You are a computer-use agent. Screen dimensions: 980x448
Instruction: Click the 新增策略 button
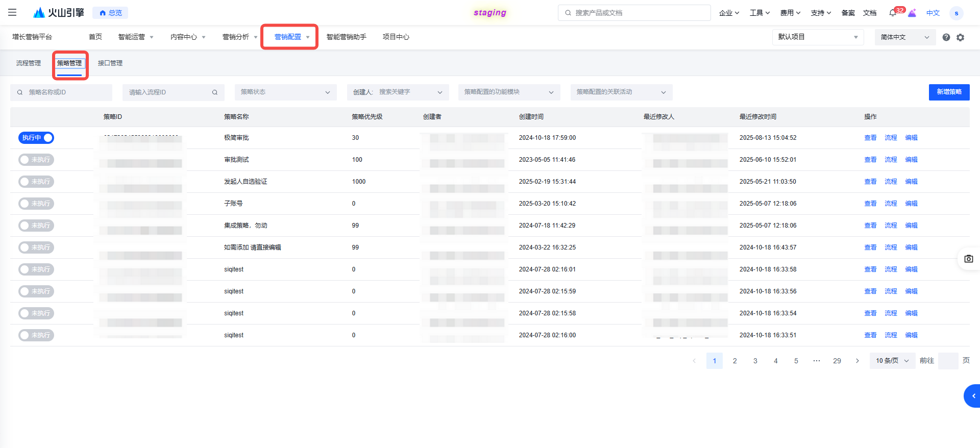pos(949,92)
